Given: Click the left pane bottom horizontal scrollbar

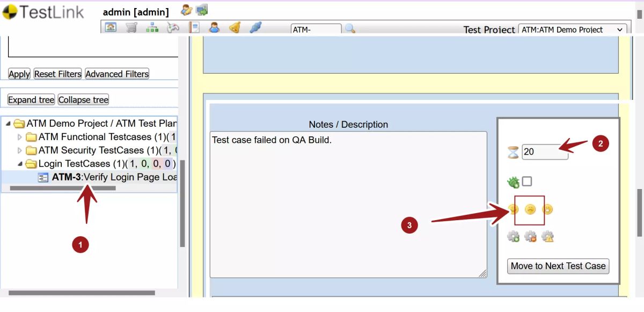Looking at the screenshot, I should point(82,293).
